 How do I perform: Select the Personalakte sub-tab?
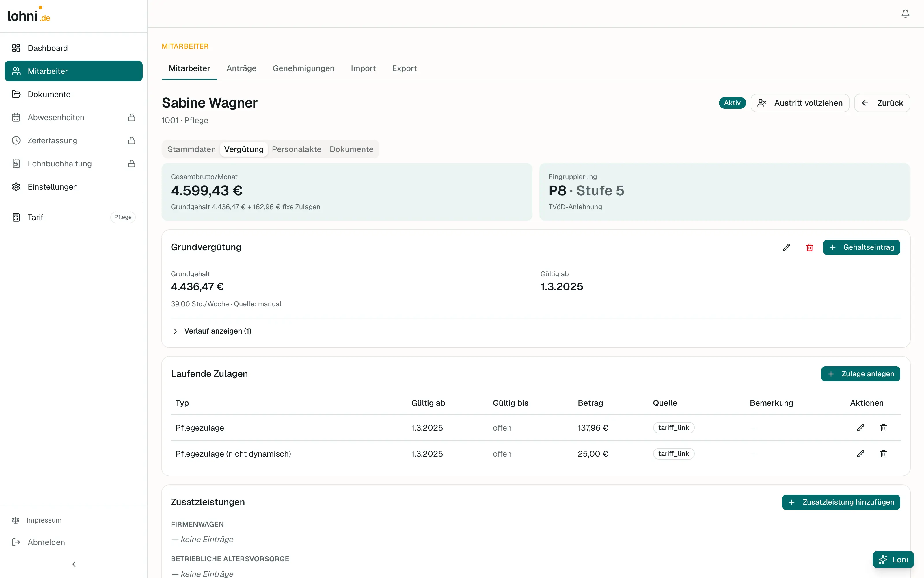pos(297,149)
